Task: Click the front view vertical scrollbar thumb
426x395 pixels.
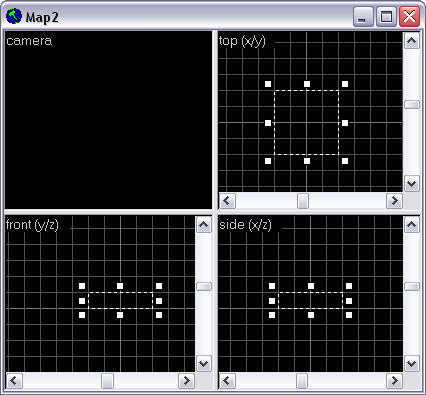Action: 204,287
